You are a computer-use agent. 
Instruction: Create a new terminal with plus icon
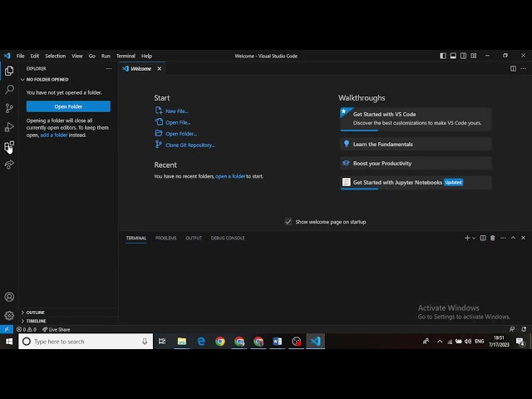(467, 238)
